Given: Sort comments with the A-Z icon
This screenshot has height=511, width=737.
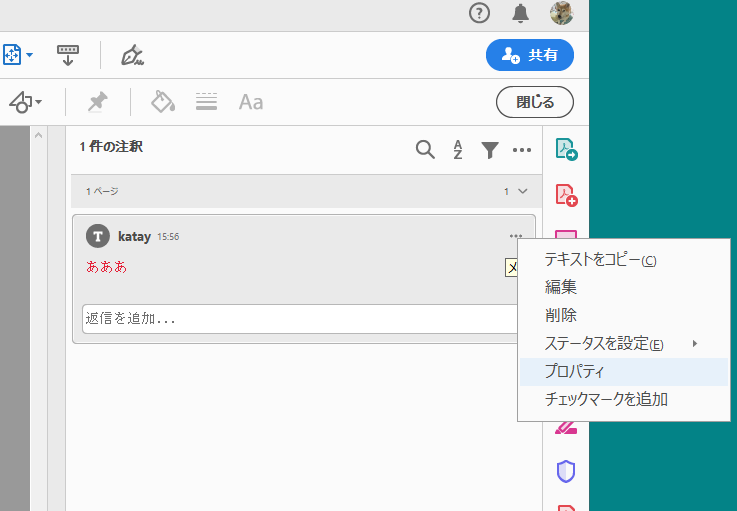Looking at the screenshot, I should pyautogui.click(x=458, y=149).
